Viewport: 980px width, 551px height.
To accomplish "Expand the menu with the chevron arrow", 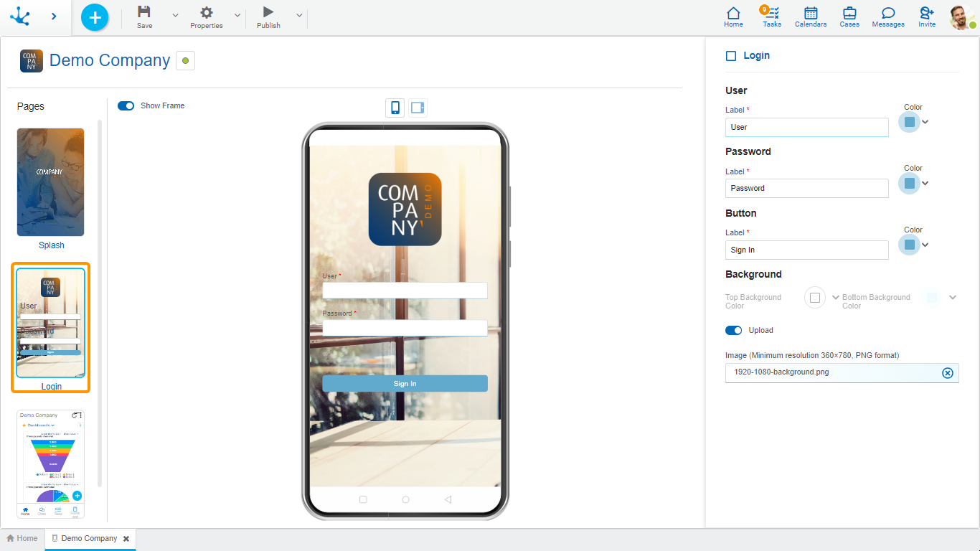I will click(54, 16).
